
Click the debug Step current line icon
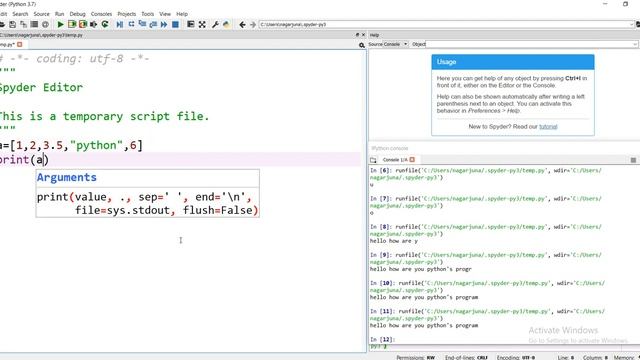point(131,24)
